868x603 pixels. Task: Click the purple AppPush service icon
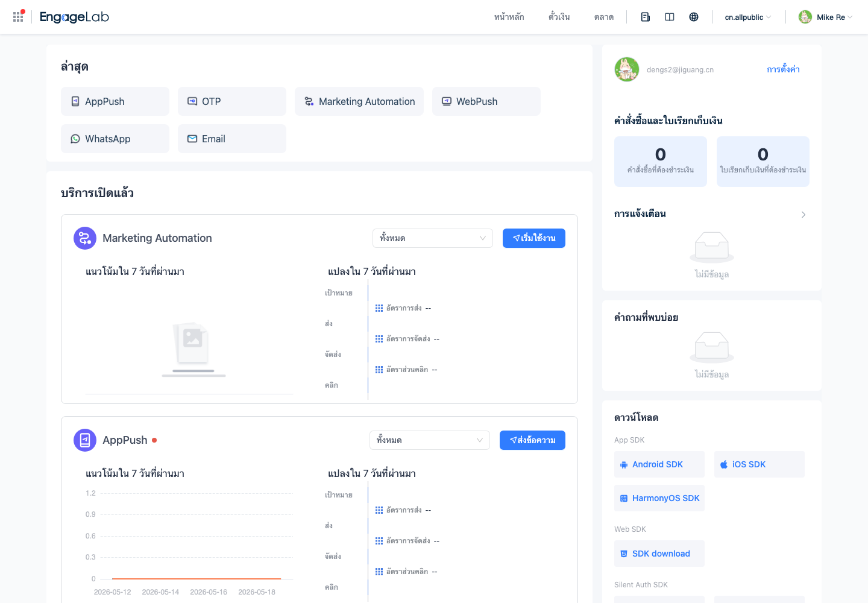click(x=85, y=440)
